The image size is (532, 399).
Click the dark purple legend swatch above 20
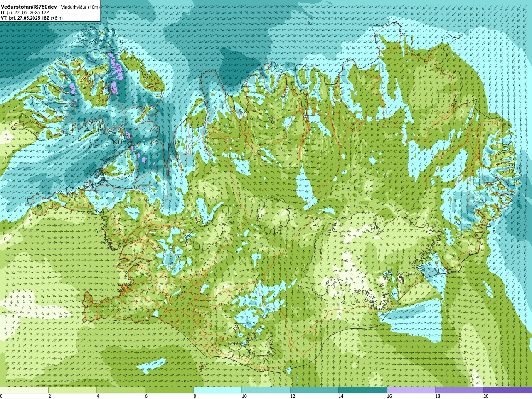coord(507,390)
